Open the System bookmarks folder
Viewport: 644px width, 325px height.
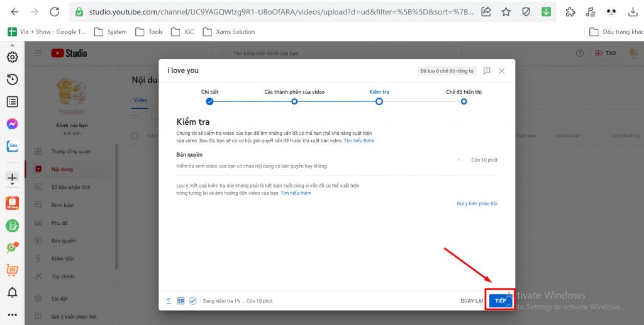(x=110, y=31)
